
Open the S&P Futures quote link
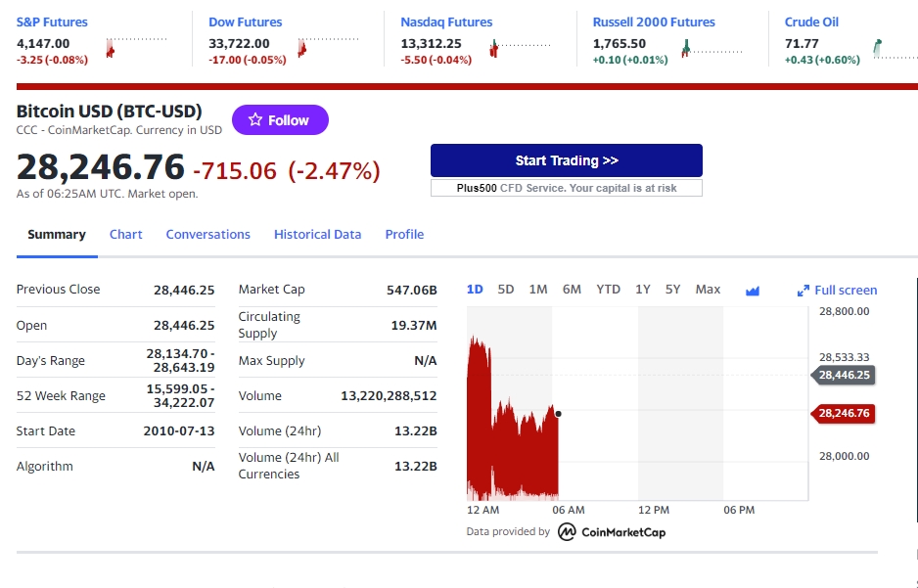pos(52,23)
